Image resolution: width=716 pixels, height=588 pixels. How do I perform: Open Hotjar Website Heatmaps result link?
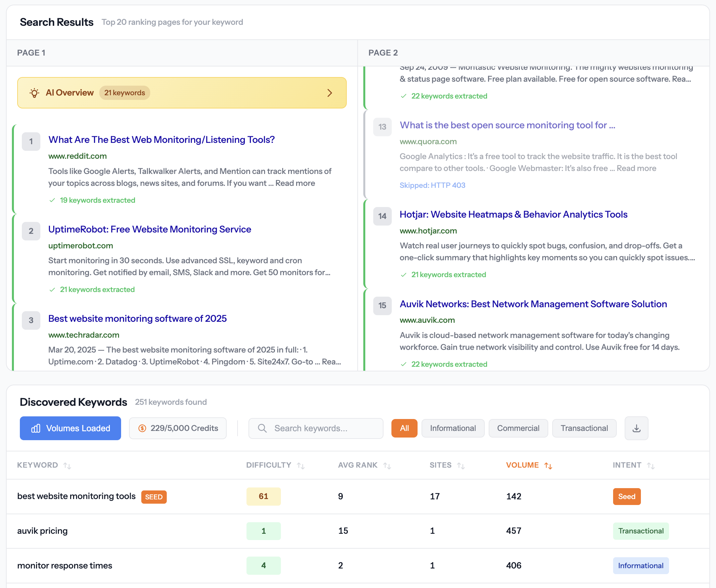click(514, 214)
